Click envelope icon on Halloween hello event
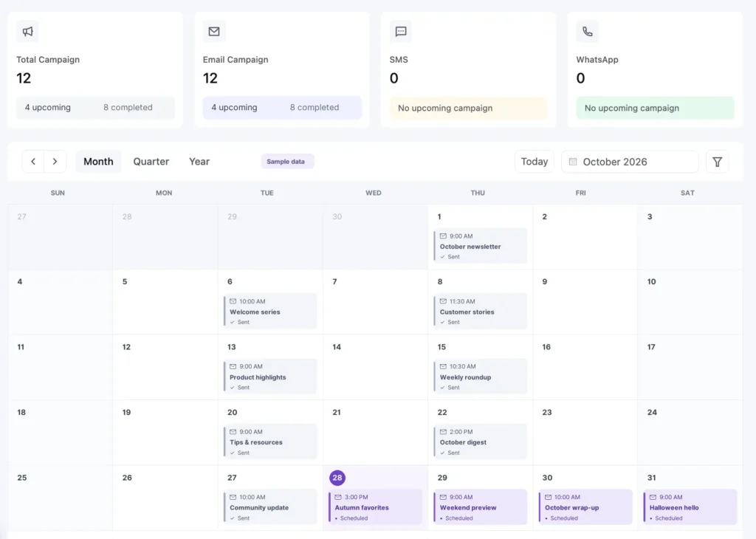756x539 pixels. [653, 497]
